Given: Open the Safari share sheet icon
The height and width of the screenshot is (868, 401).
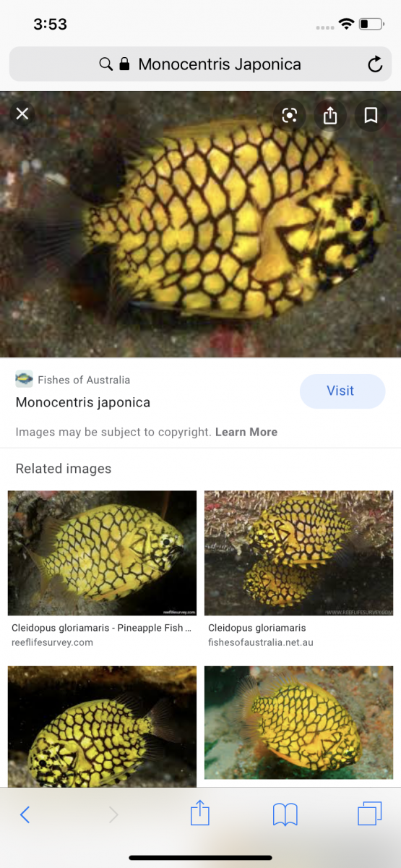Looking at the screenshot, I should click(x=199, y=813).
